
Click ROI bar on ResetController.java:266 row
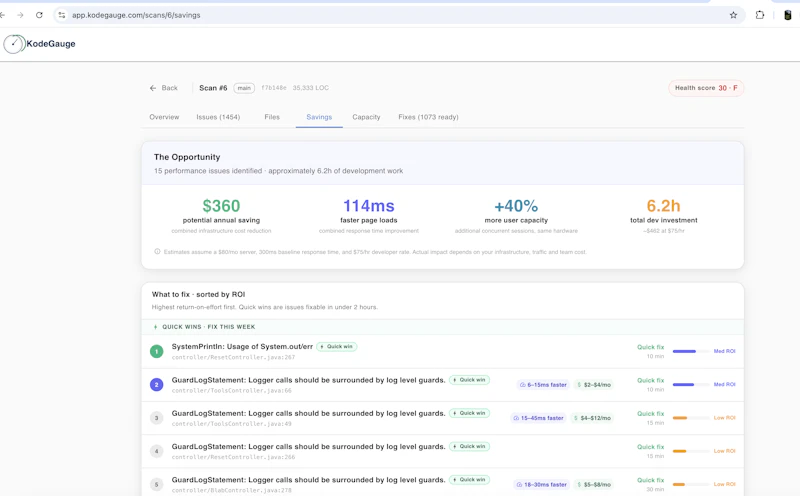(x=691, y=451)
